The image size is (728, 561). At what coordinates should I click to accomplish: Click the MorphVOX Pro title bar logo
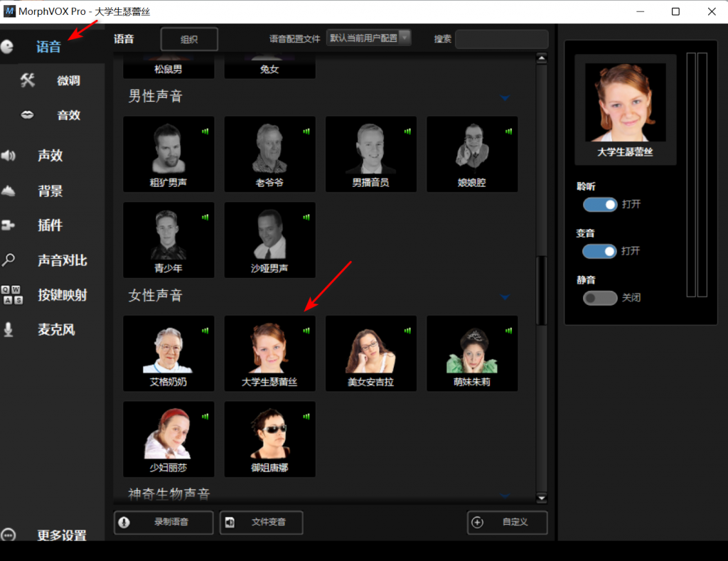pyautogui.click(x=9, y=11)
